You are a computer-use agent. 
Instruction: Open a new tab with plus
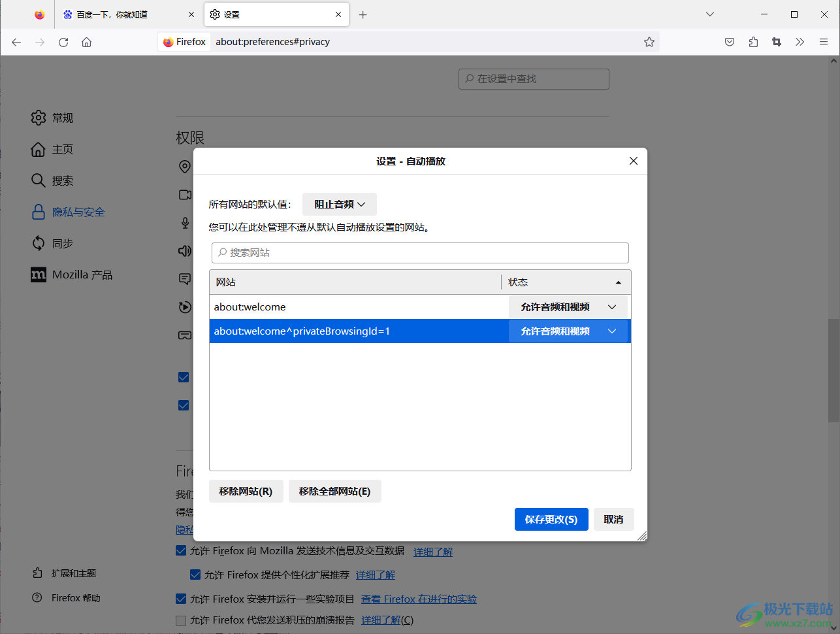(363, 14)
